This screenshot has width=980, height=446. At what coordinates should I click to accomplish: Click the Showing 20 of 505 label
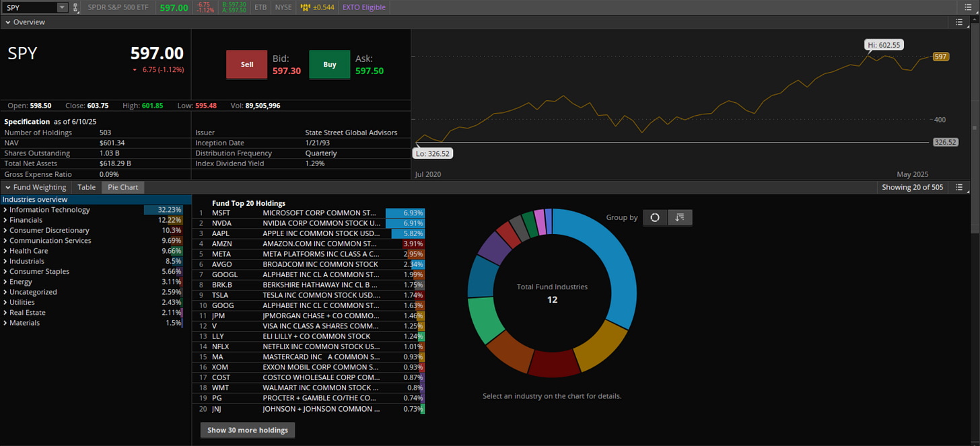tap(911, 187)
